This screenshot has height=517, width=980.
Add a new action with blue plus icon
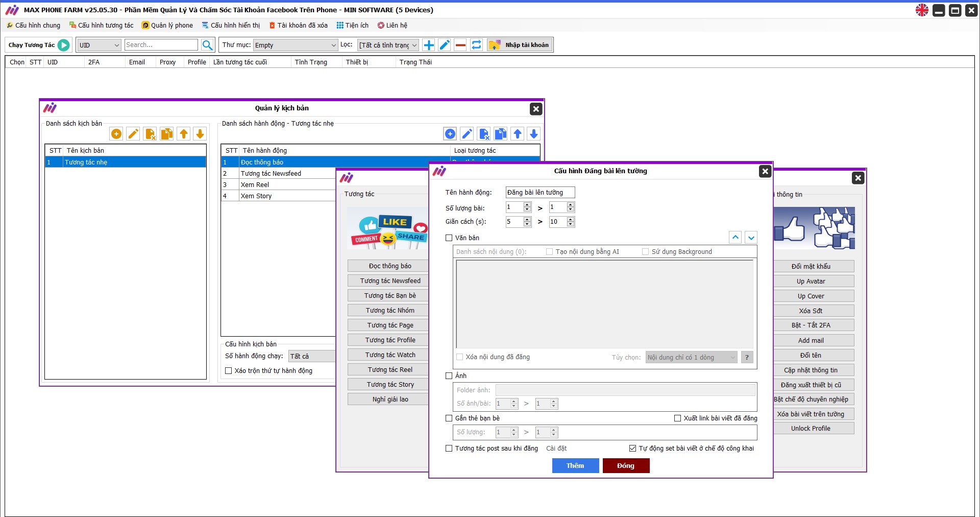pyautogui.click(x=450, y=134)
